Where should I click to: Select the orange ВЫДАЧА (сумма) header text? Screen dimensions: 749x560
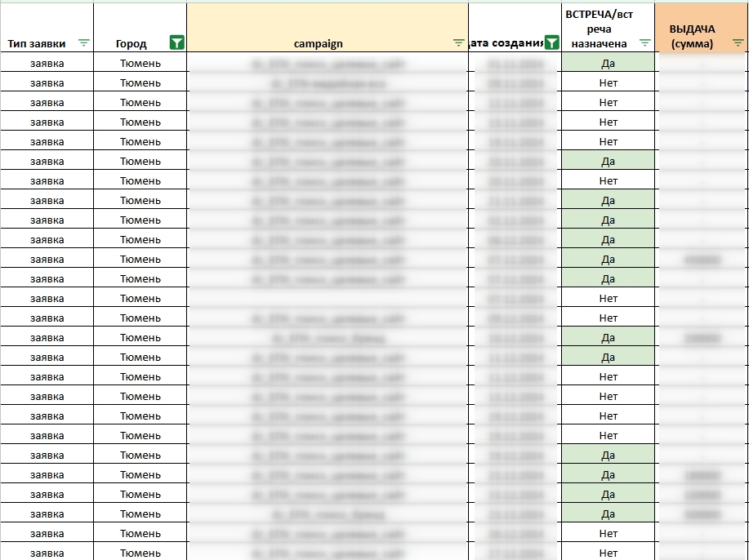[x=691, y=37]
